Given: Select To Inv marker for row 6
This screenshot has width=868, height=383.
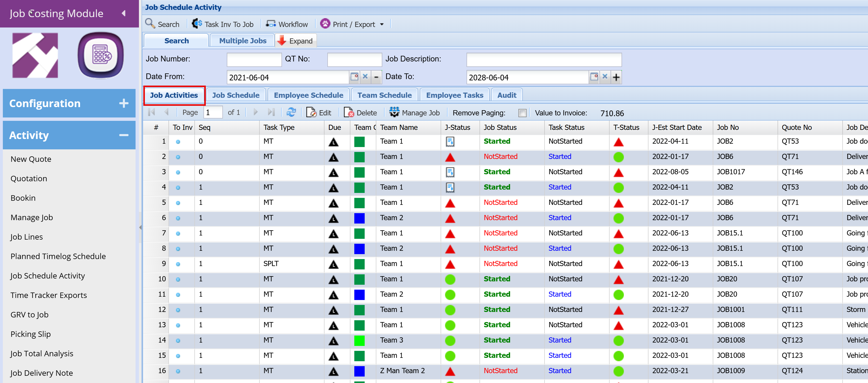Looking at the screenshot, I should coord(178,218).
